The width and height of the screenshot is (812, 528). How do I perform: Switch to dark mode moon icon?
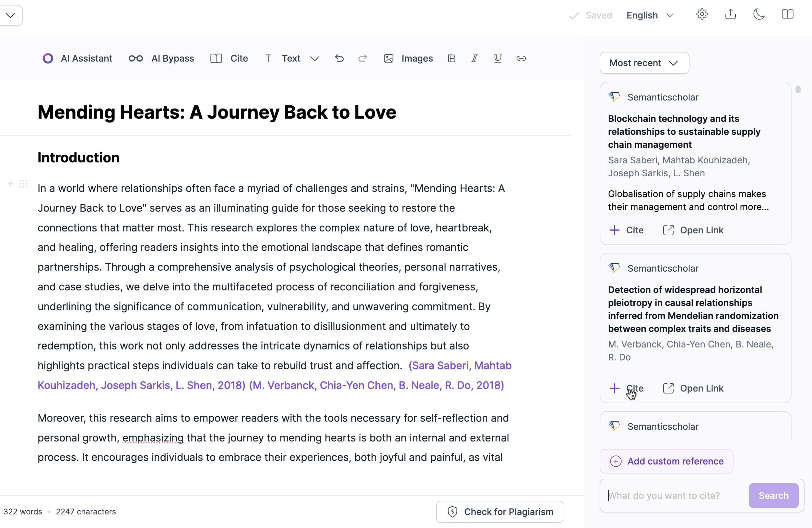click(x=759, y=14)
